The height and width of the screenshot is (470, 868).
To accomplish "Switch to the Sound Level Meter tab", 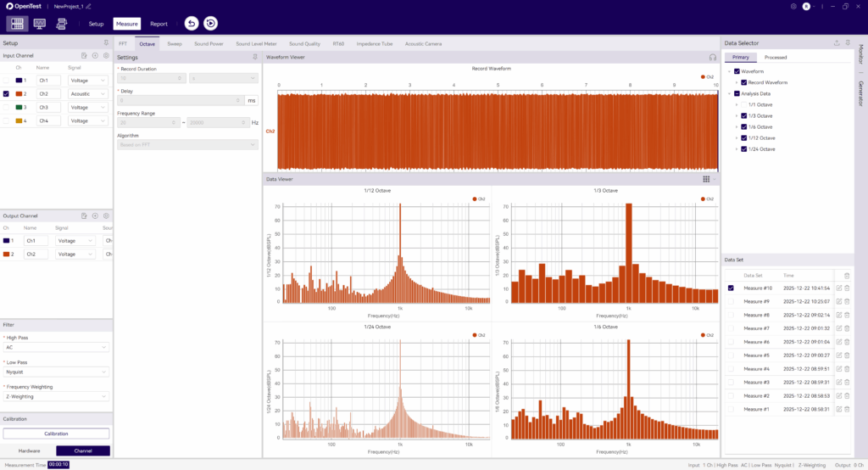I will [x=256, y=43].
